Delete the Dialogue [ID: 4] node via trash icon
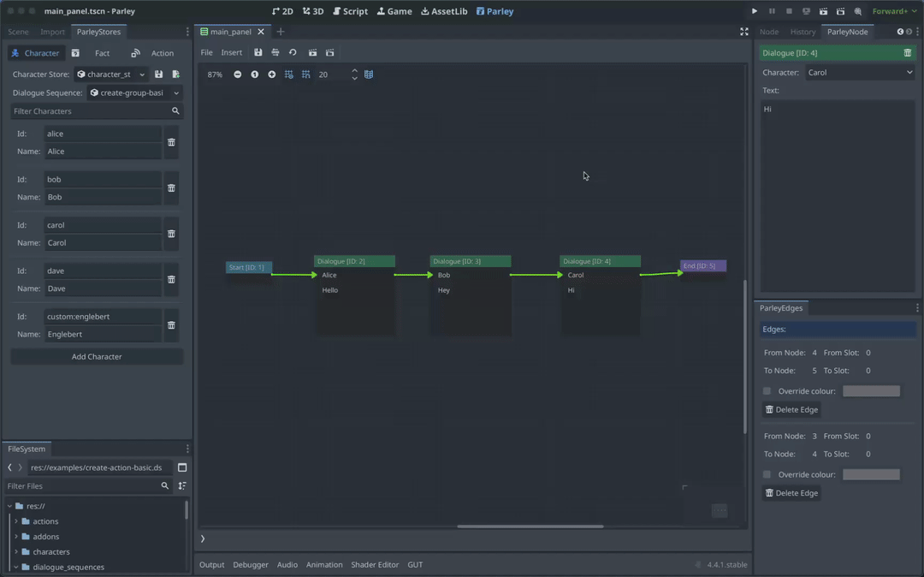Image resolution: width=924 pixels, height=577 pixels. pos(908,52)
